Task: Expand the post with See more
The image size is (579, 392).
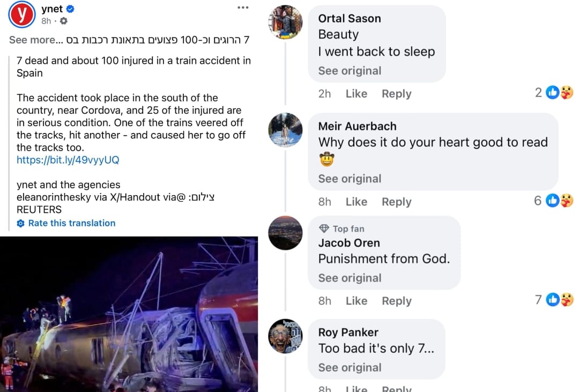Action: click(x=32, y=40)
